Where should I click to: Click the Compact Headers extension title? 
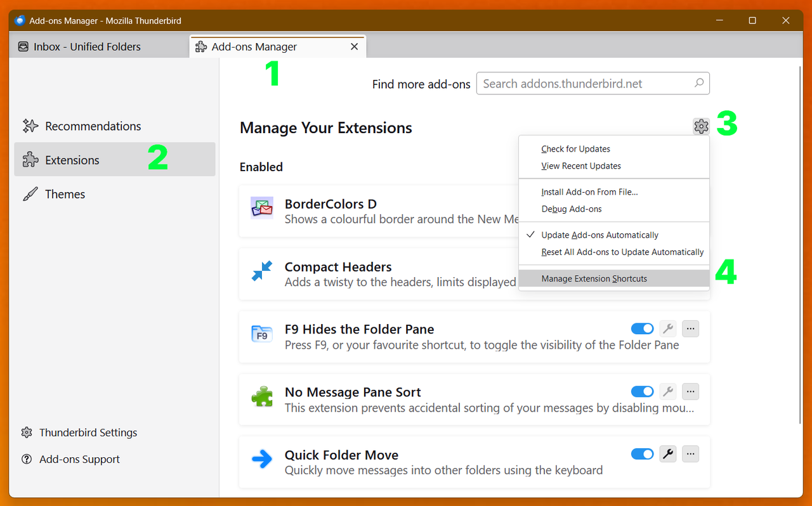338,267
